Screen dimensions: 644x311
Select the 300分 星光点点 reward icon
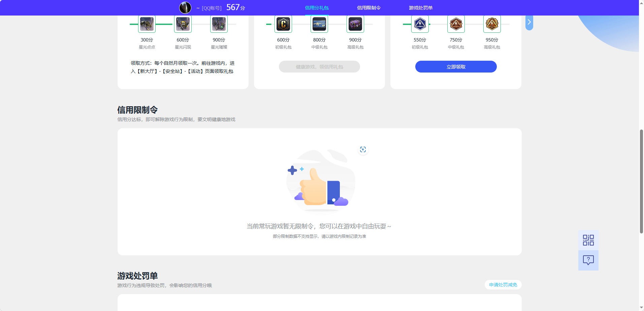[x=147, y=24]
